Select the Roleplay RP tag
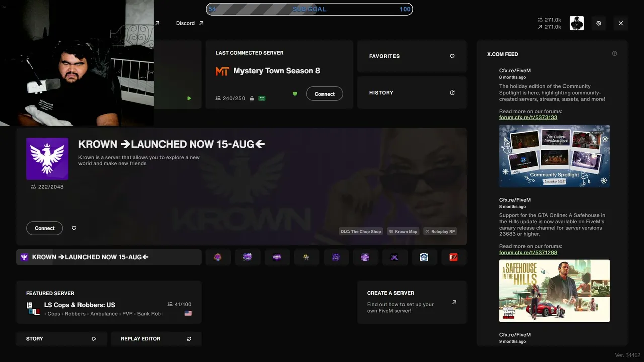This screenshot has height=362, width=644. point(440,232)
